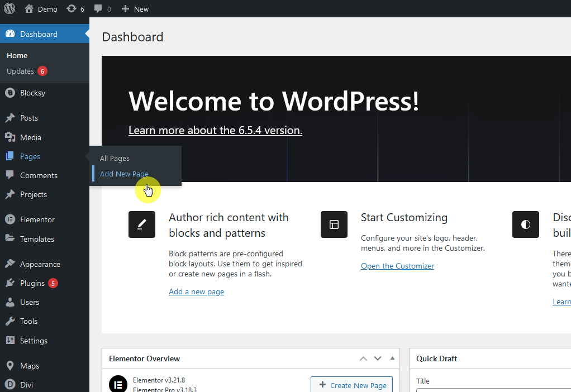Open the comments bubble icon in admin bar

98,9
